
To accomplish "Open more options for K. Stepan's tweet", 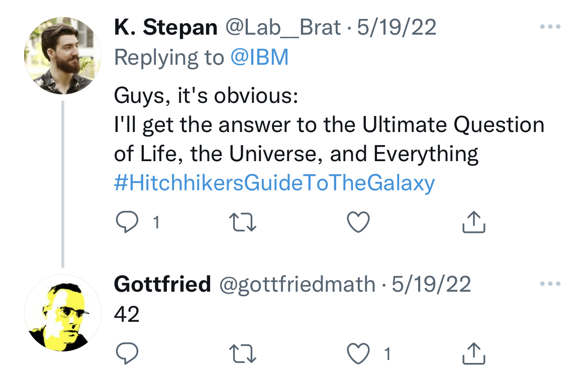I will (x=549, y=27).
